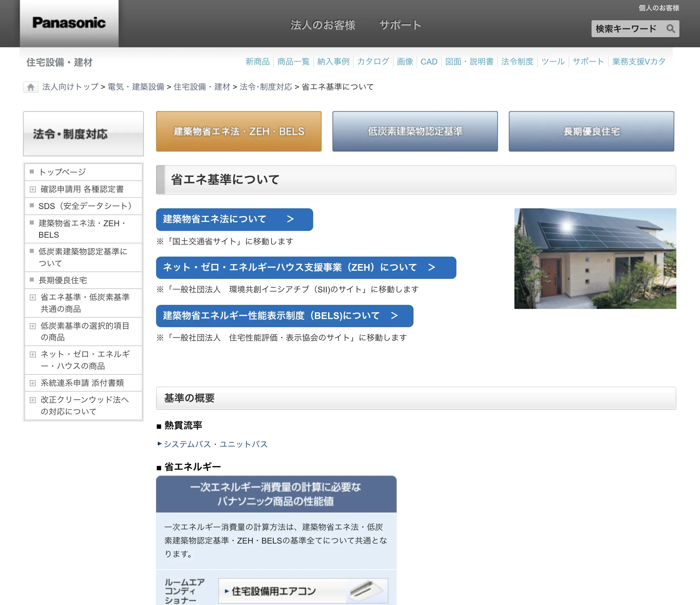Click CAD in top navigation

point(429,62)
